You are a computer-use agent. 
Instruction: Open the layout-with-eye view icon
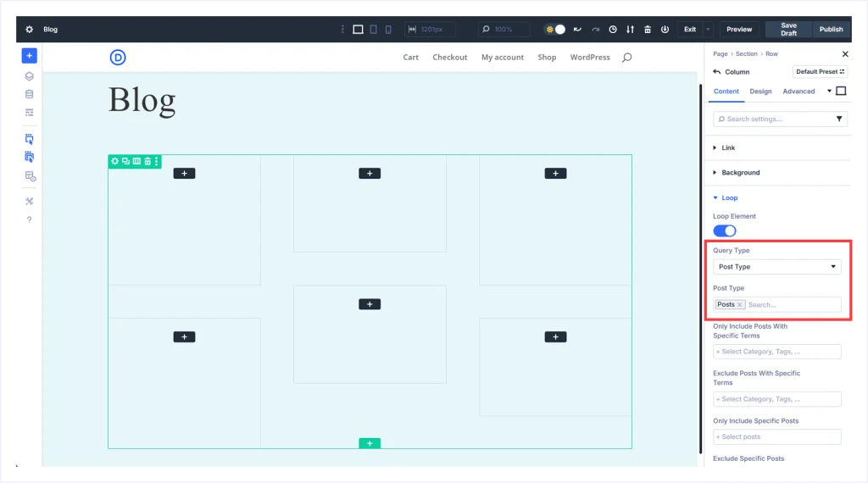click(x=31, y=176)
